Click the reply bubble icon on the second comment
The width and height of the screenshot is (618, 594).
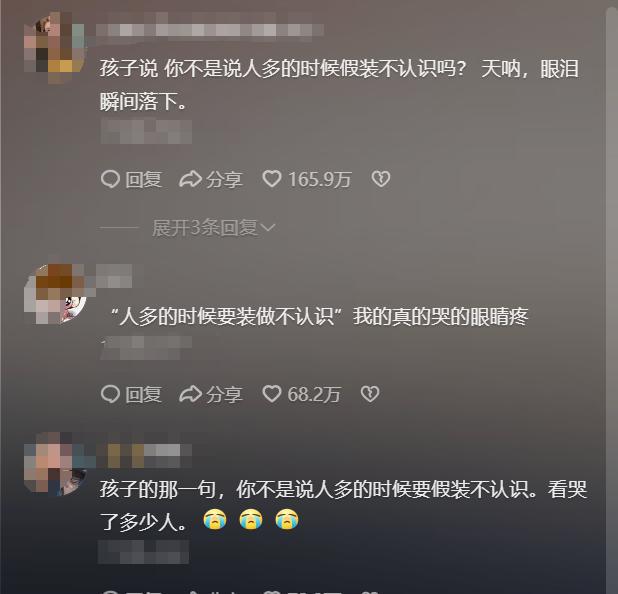click(x=110, y=394)
